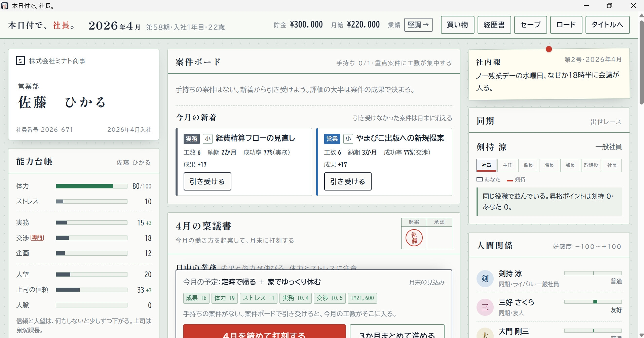Select the 部長 rank step
The image size is (644, 338).
pyautogui.click(x=570, y=165)
